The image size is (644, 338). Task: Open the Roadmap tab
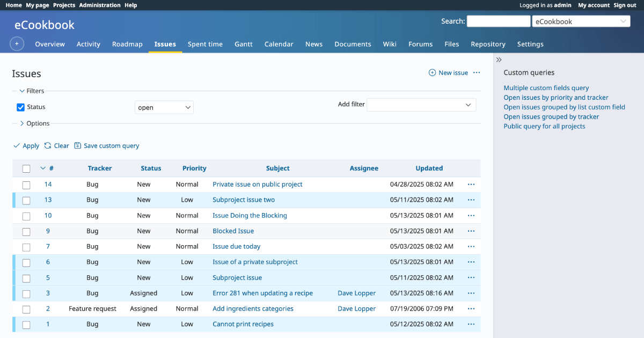click(x=127, y=44)
